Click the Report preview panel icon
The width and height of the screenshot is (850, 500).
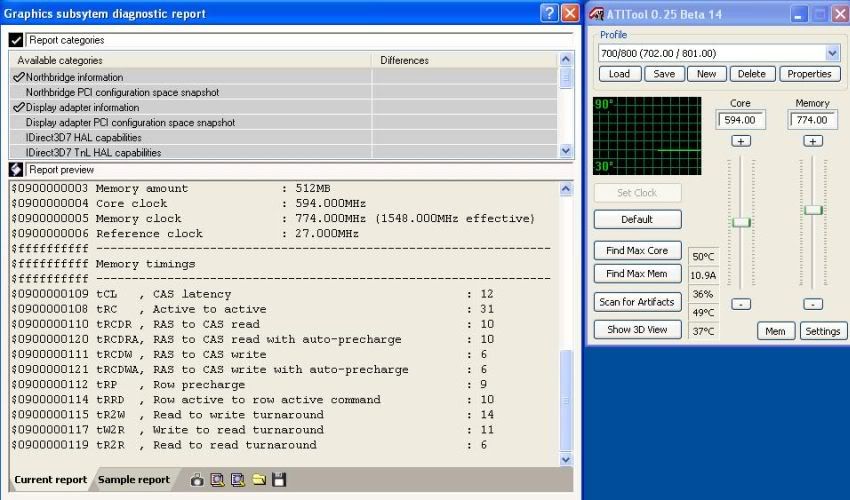coord(16,170)
